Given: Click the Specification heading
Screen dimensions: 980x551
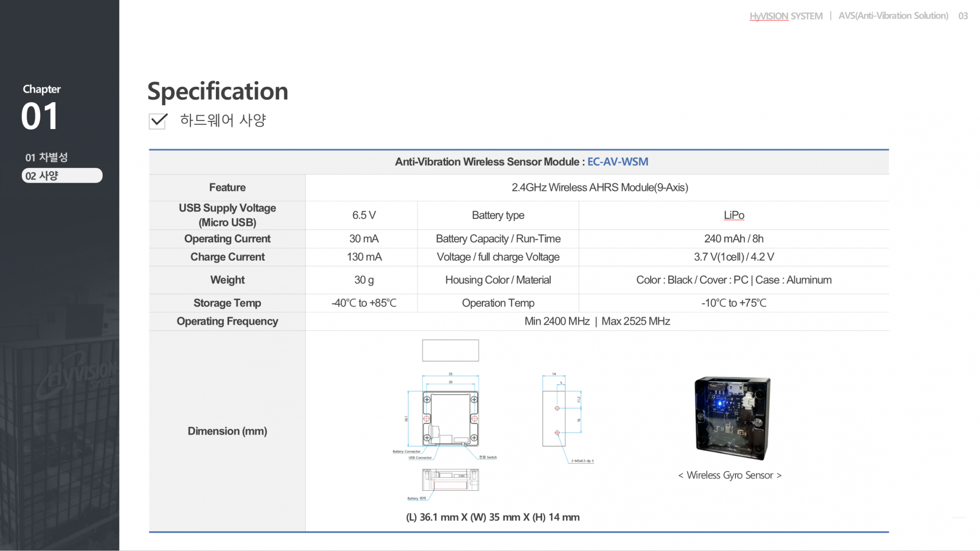Looking at the screenshot, I should coord(218,91).
